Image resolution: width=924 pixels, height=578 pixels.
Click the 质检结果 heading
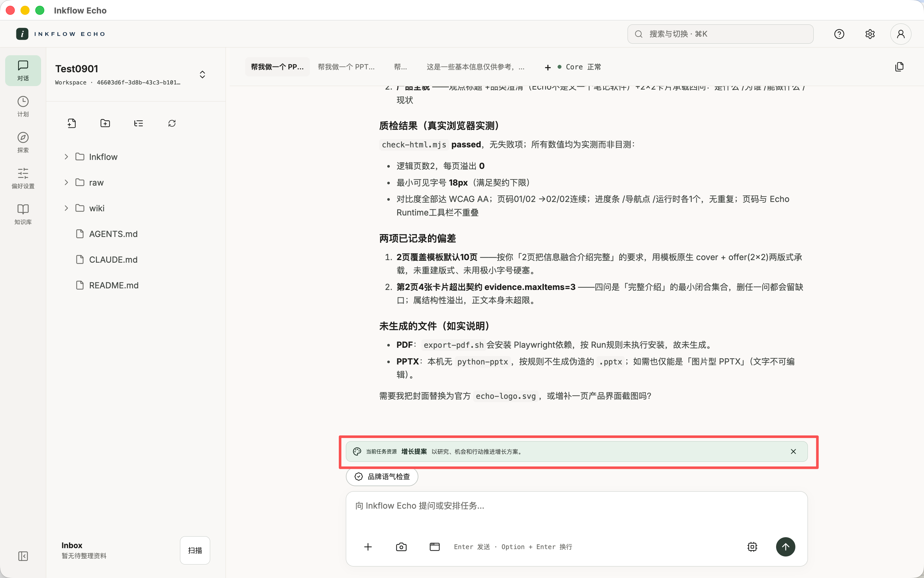point(439,125)
